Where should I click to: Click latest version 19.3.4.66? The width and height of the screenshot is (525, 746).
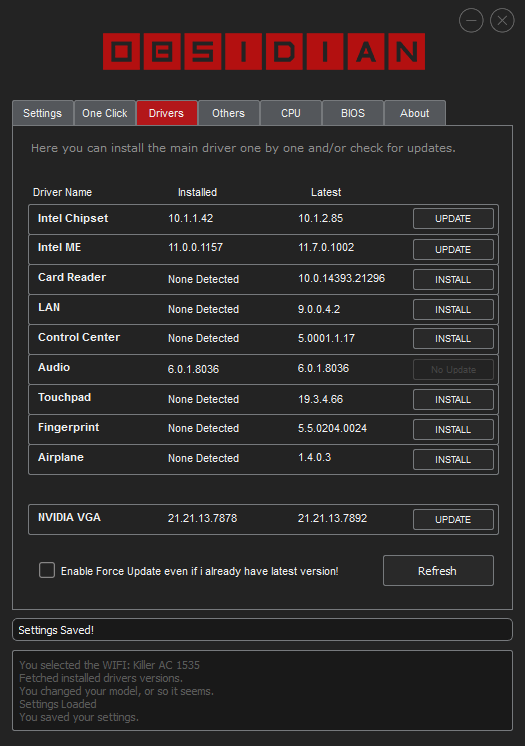click(320, 399)
